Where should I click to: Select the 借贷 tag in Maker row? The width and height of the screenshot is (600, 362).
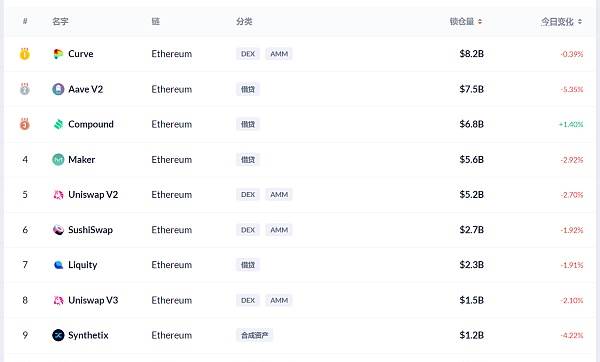(248, 160)
